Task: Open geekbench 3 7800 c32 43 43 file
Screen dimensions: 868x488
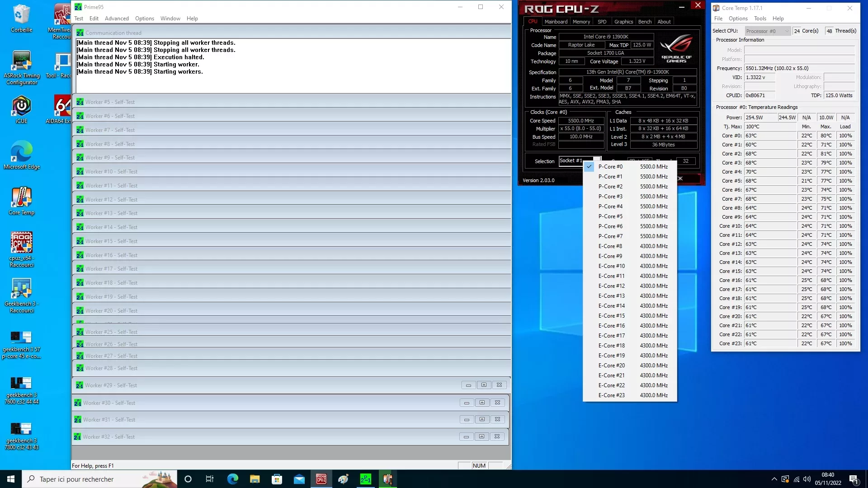Action: pos(21,436)
